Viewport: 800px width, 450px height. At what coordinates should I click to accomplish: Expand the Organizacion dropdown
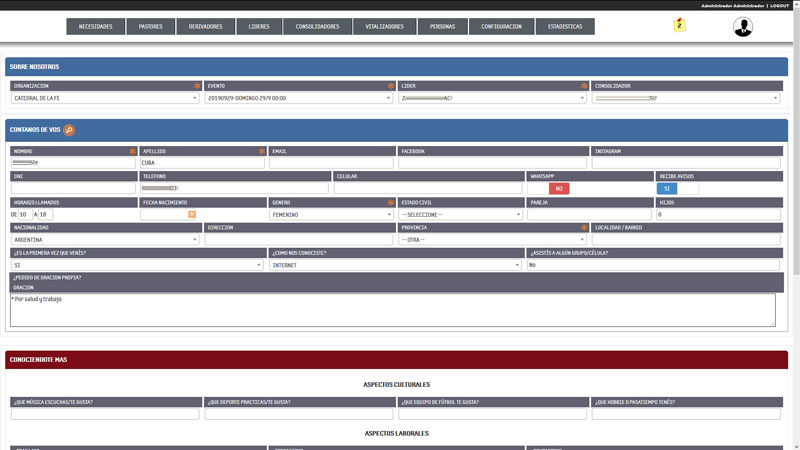105,98
